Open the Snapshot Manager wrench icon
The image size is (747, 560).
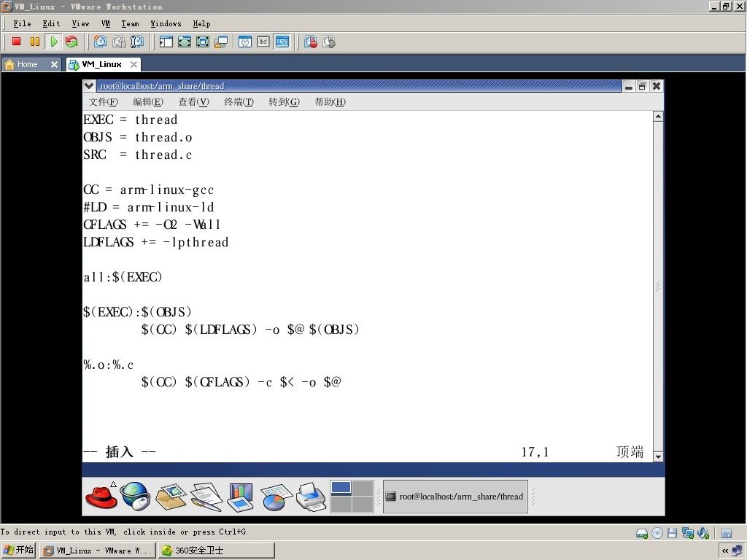[136, 42]
